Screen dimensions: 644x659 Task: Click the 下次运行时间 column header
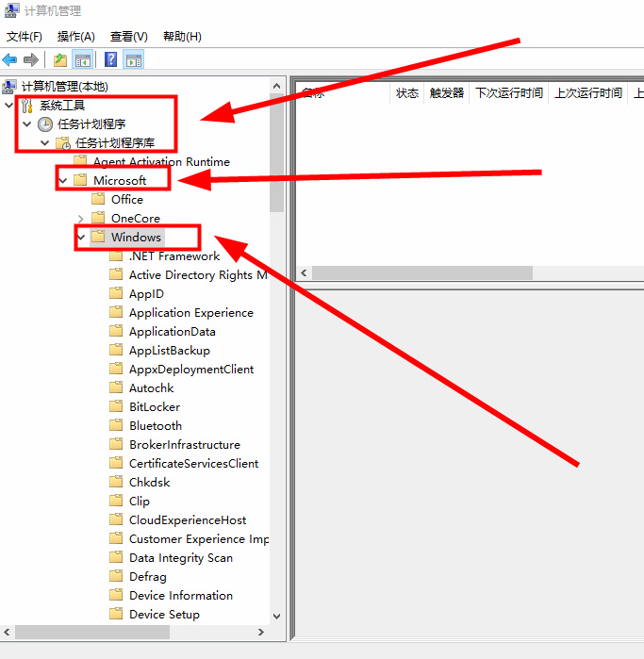[x=509, y=93]
